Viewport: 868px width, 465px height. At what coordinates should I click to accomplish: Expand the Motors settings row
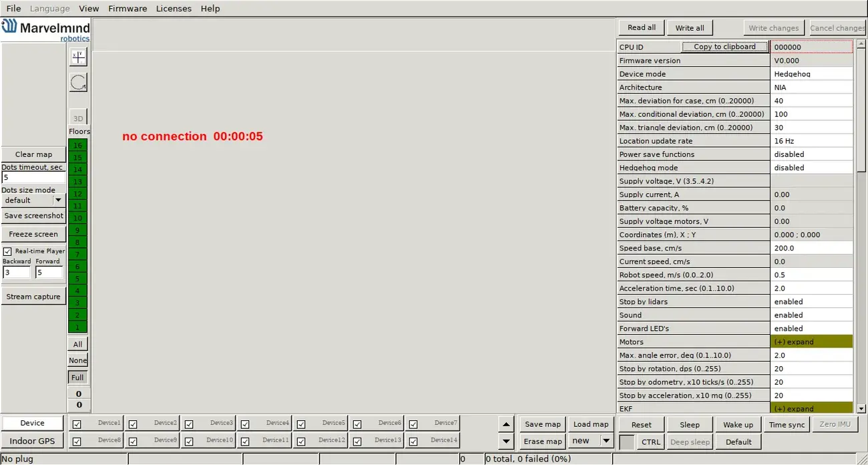tap(811, 342)
